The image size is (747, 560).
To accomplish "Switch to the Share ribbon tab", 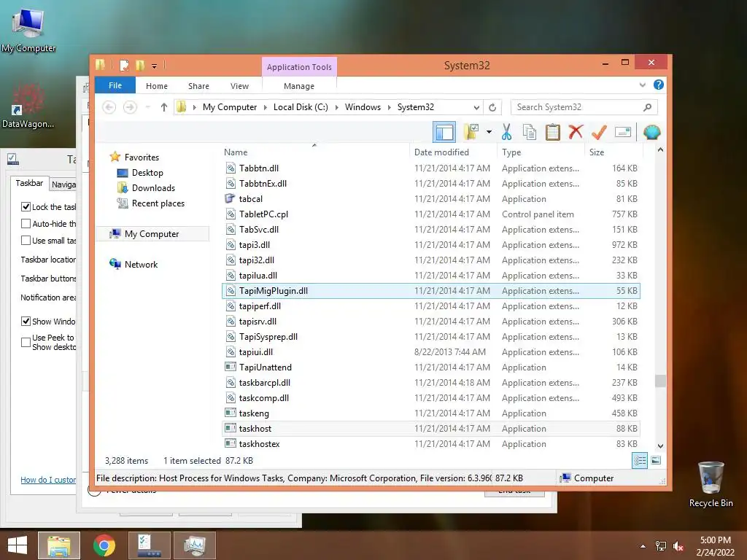I will tap(198, 86).
